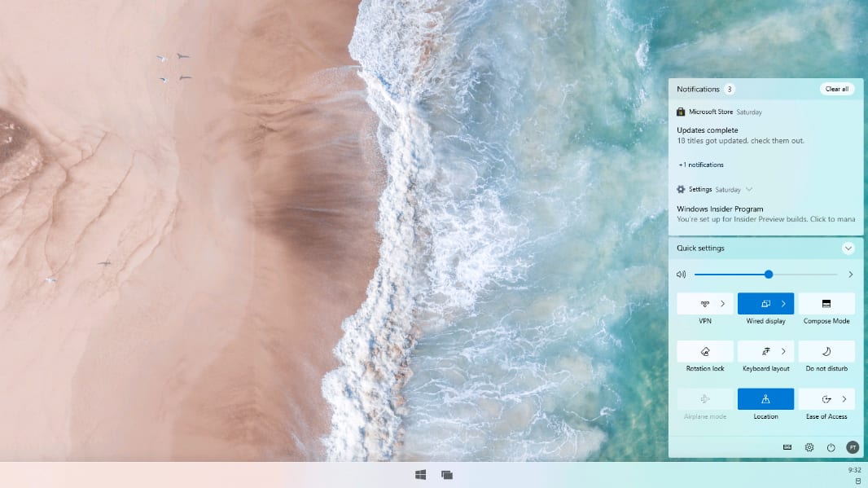Expand the VPN tile's chevron
Viewport: 868px width, 488px height.
[722, 304]
